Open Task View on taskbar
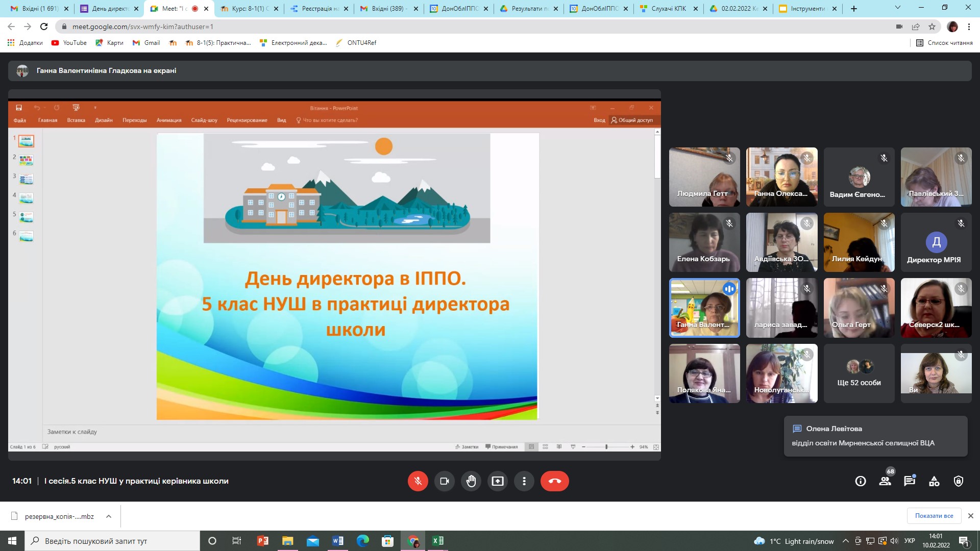This screenshot has height=551, width=980. click(x=237, y=541)
